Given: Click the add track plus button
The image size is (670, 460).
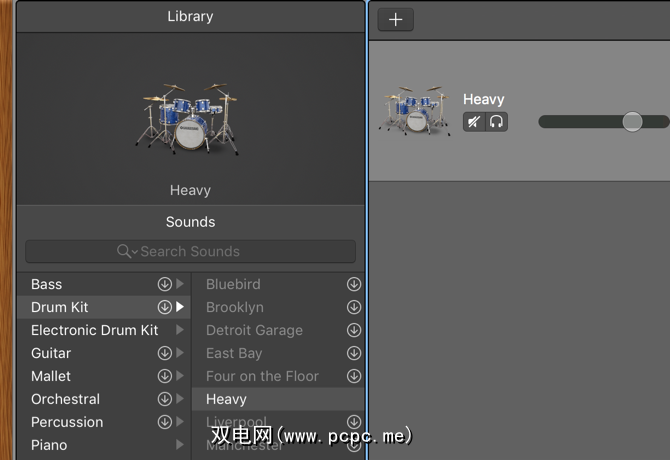Looking at the screenshot, I should click(x=395, y=20).
